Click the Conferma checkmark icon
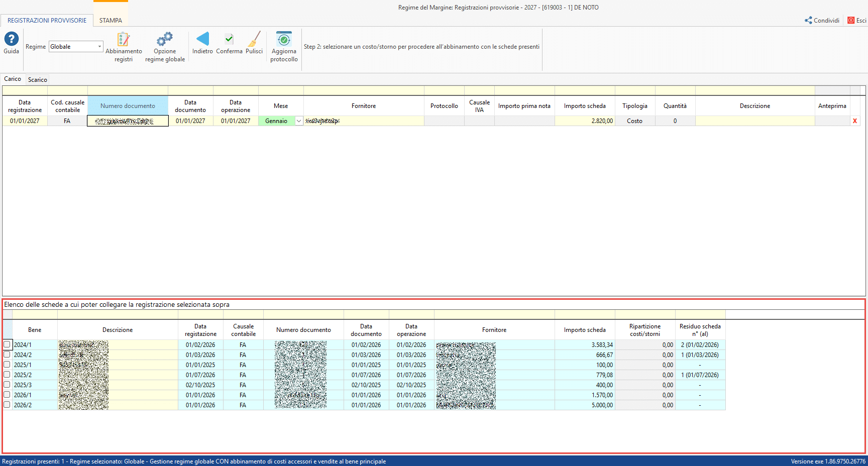 tap(229, 39)
